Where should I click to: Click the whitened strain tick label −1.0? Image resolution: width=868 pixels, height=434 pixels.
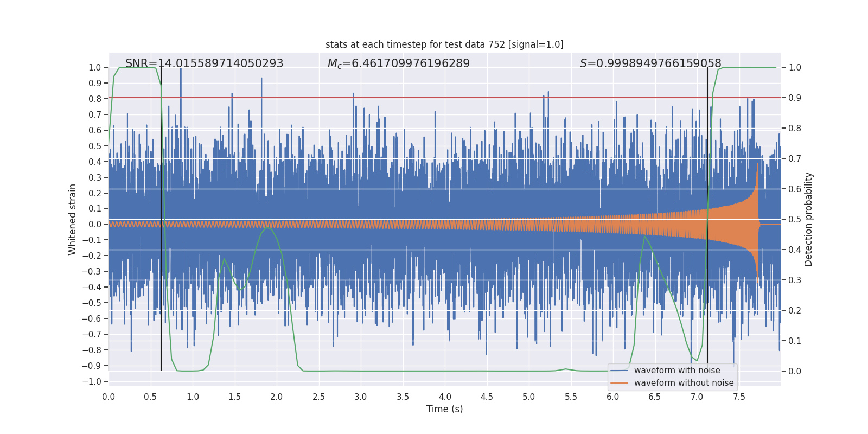(92, 382)
